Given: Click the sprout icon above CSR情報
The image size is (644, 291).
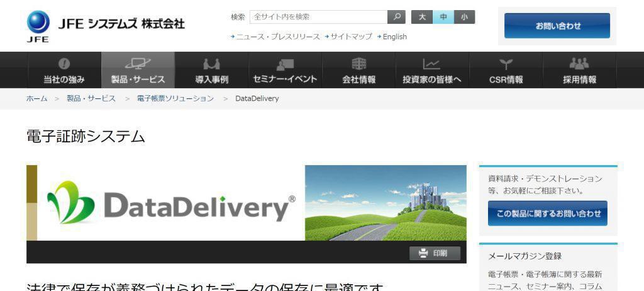Looking at the screenshot, I should (506, 64).
